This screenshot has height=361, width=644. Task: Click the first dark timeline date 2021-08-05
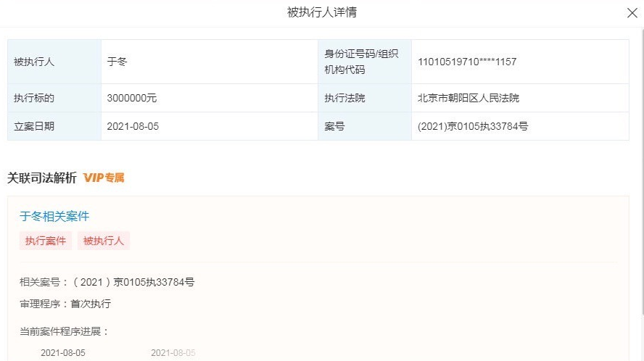pyautogui.click(x=63, y=353)
